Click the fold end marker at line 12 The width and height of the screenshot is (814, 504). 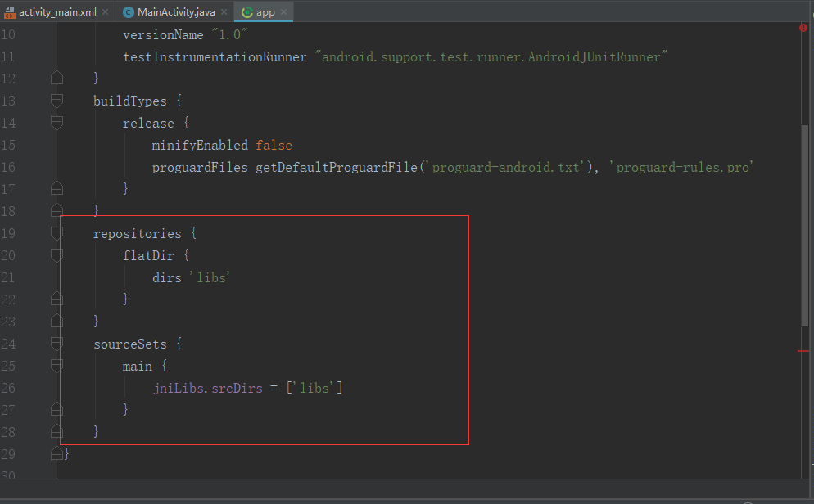pyautogui.click(x=57, y=78)
